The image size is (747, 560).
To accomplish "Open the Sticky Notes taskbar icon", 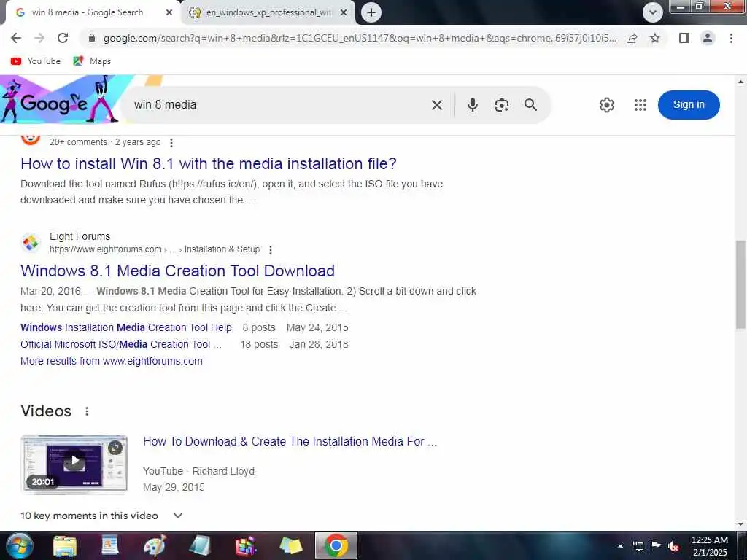I will 290,546.
